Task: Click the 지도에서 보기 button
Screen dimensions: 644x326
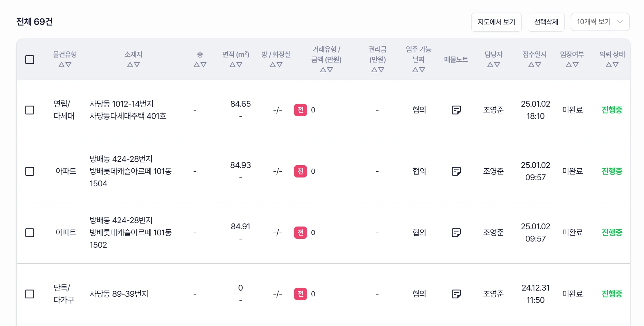Action: point(496,22)
